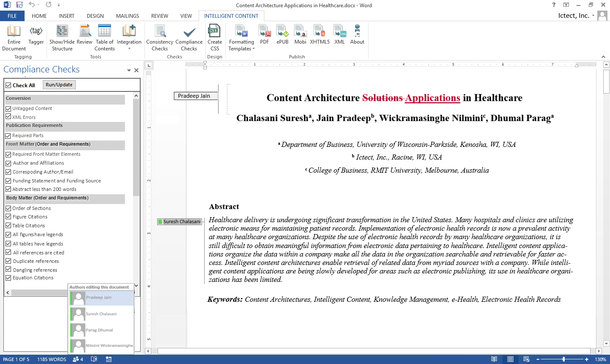The image size is (610, 364).
Task: Switch to REVIEW tab
Action: click(x=160, y=16)
